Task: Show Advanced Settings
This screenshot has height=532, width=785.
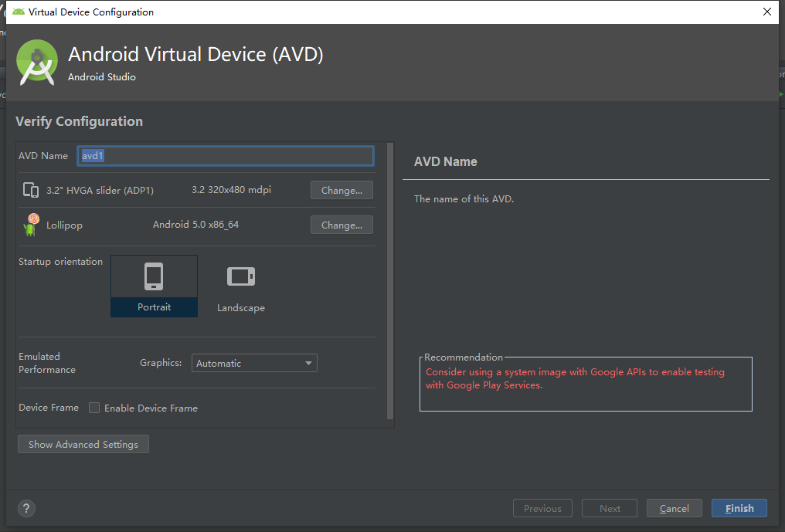Action: pyautogui.click(x=83, y=444)
